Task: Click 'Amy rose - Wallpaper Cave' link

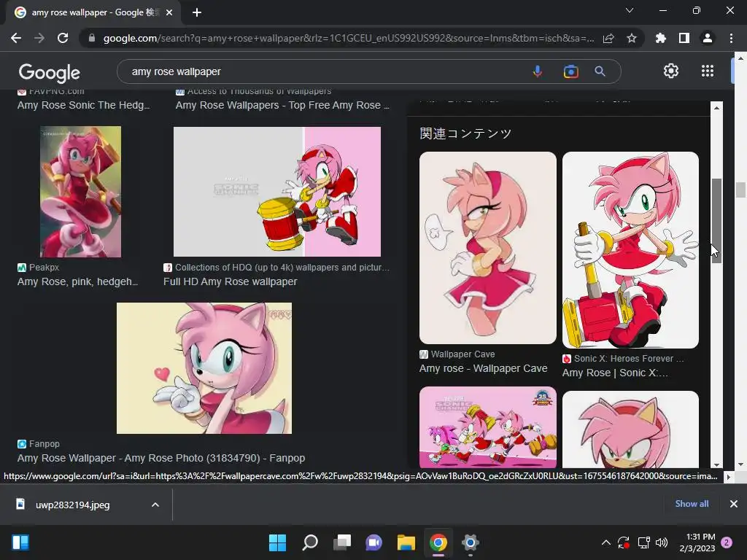Action: (483, 368)
